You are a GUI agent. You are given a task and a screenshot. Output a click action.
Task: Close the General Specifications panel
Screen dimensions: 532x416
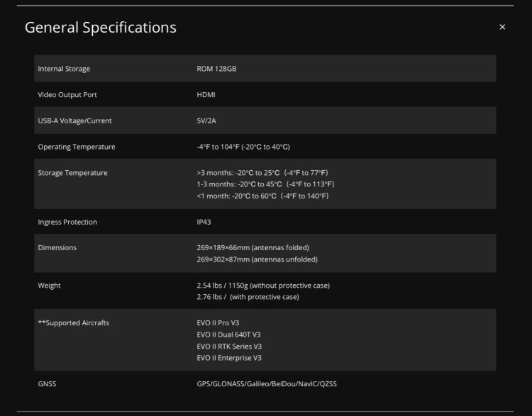pos(502,27)
